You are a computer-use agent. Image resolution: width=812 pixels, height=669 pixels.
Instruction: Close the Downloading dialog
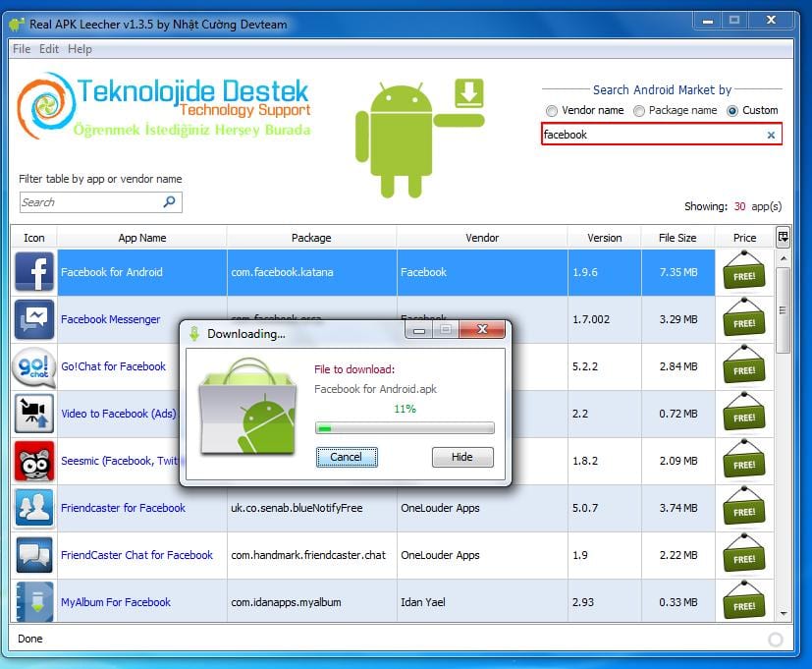pos(482,329)
